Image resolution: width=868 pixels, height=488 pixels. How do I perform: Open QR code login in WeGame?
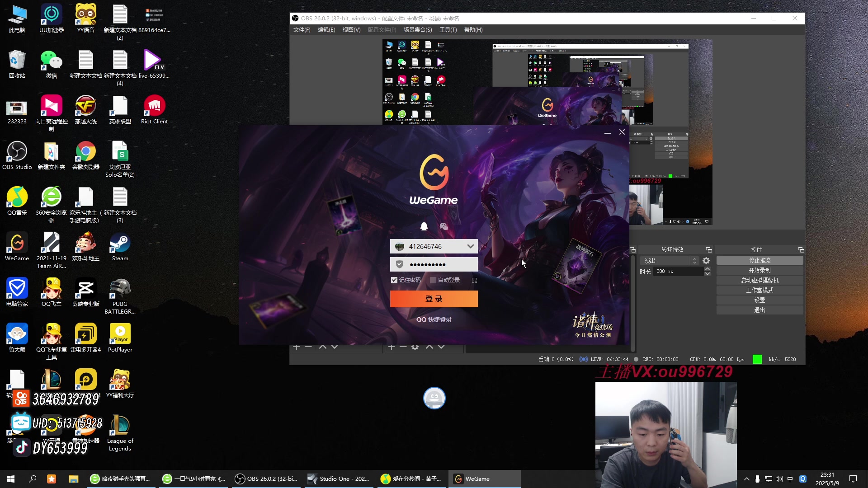pyautogui.click(x=474, y=280)
